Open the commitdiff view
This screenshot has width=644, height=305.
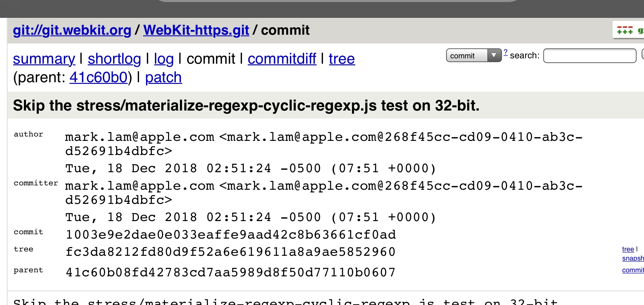coord(282,59)
